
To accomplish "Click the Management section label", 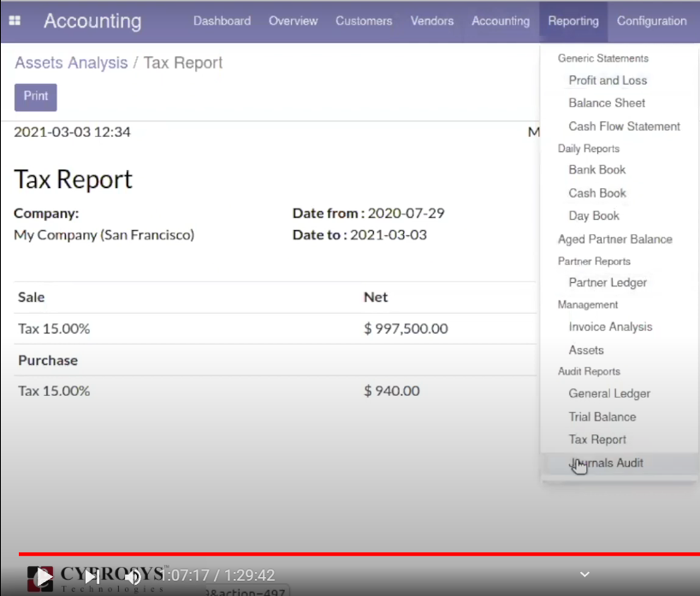I will pos(588,304).
